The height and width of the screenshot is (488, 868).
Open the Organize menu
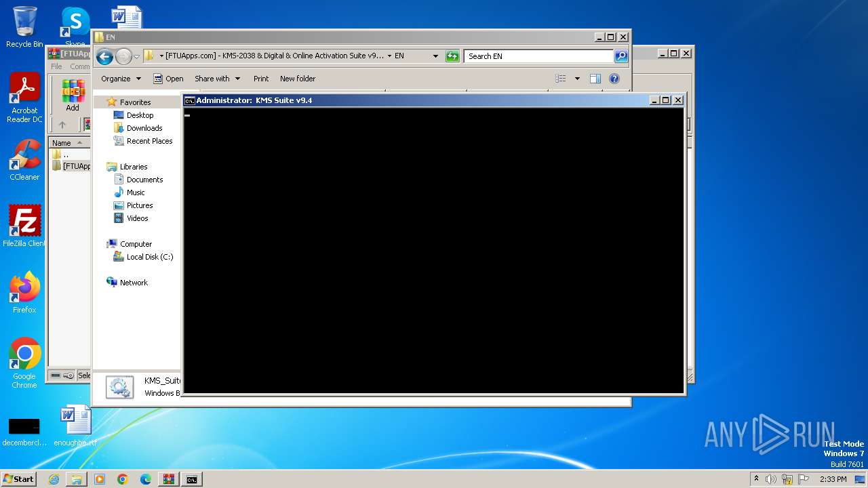click(x=121, y=79)
